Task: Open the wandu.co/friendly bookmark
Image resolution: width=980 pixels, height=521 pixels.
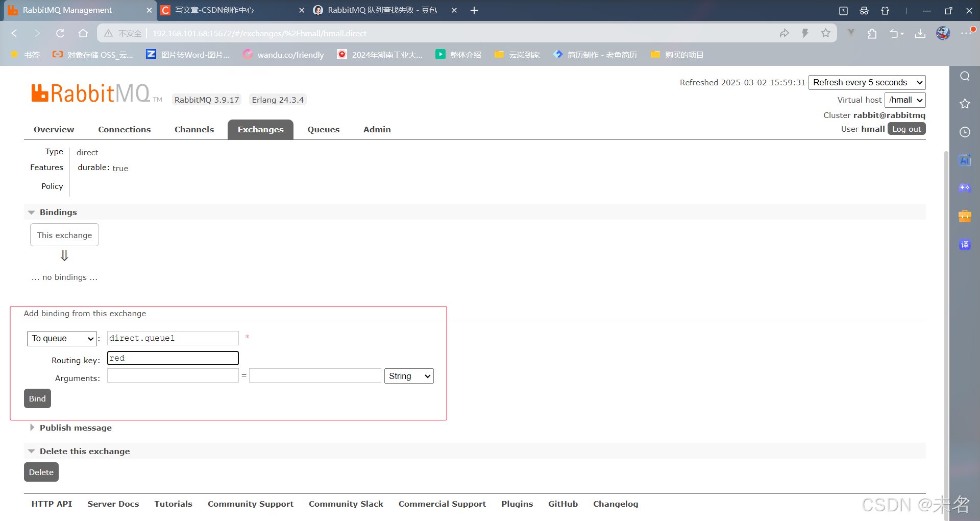Action: (x=283, y=55)
